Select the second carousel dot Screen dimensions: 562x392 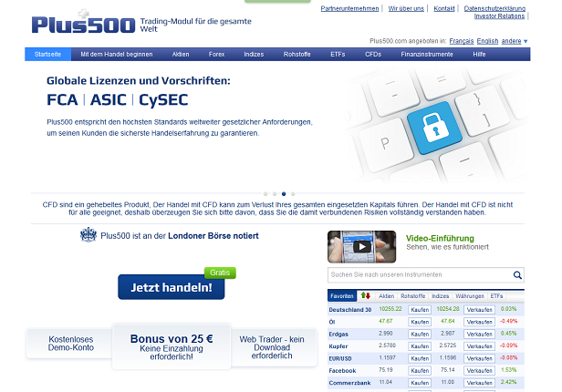click(x=275, y=194)
